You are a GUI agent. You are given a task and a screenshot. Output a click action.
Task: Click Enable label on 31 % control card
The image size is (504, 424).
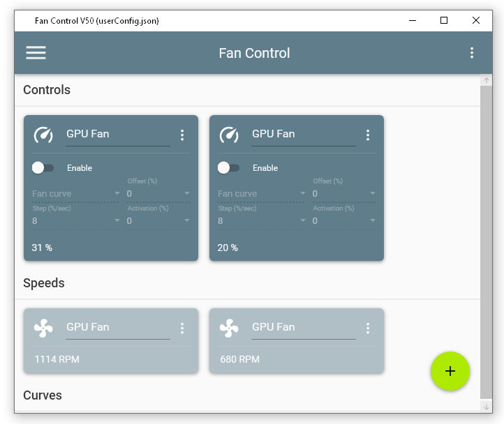point(80,167)
